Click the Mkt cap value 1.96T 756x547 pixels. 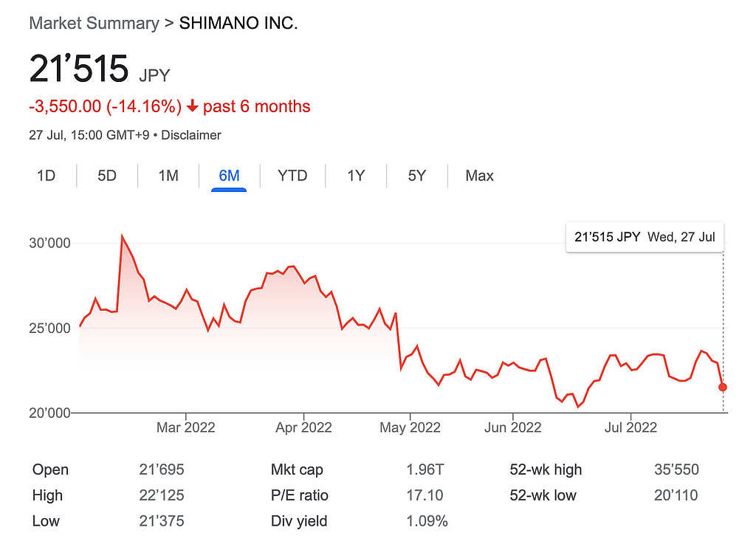click(426, 469)
